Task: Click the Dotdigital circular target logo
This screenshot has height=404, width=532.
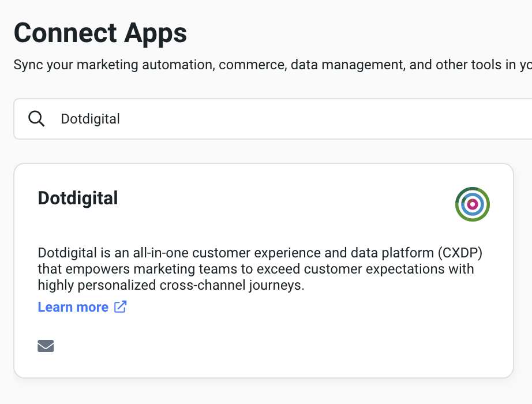Action: click(472, 204)
